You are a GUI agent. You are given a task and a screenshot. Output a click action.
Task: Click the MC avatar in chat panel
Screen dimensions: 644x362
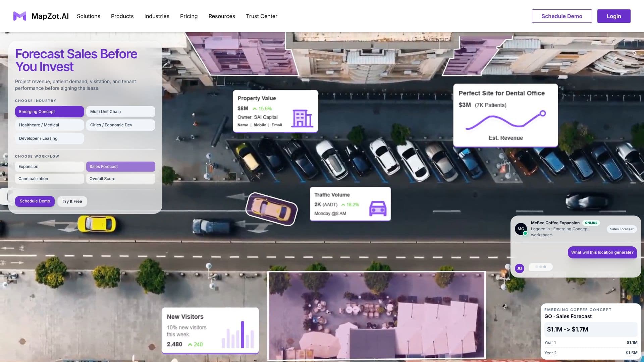pyautogui.click(x=521, y=229)
